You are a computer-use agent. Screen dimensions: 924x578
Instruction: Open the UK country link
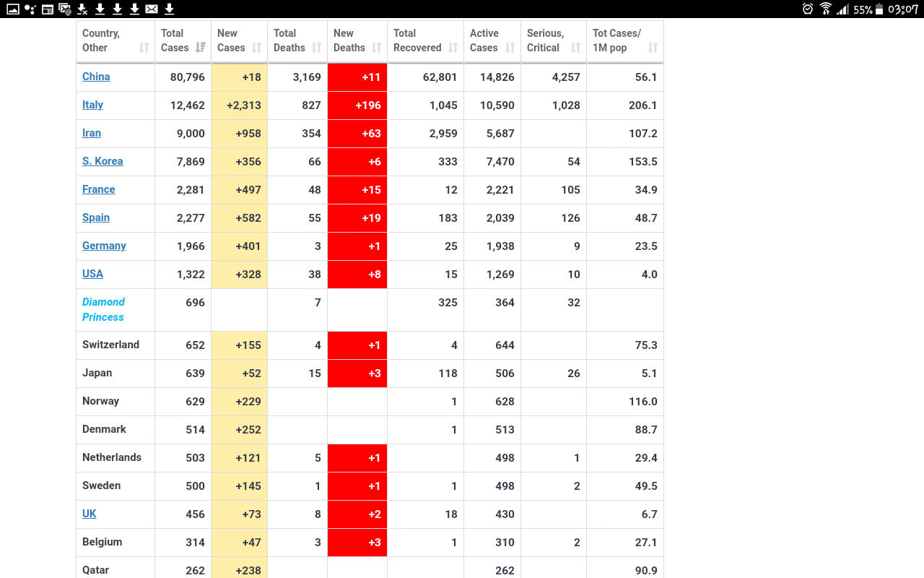click(90, 514)
